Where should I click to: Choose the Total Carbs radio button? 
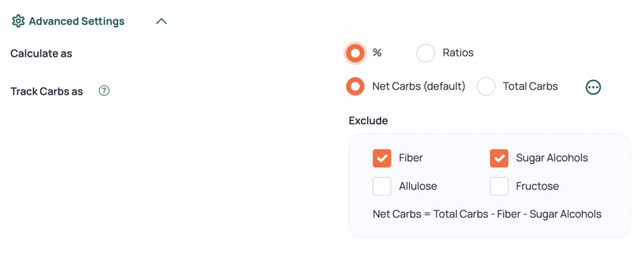point(486,87)
